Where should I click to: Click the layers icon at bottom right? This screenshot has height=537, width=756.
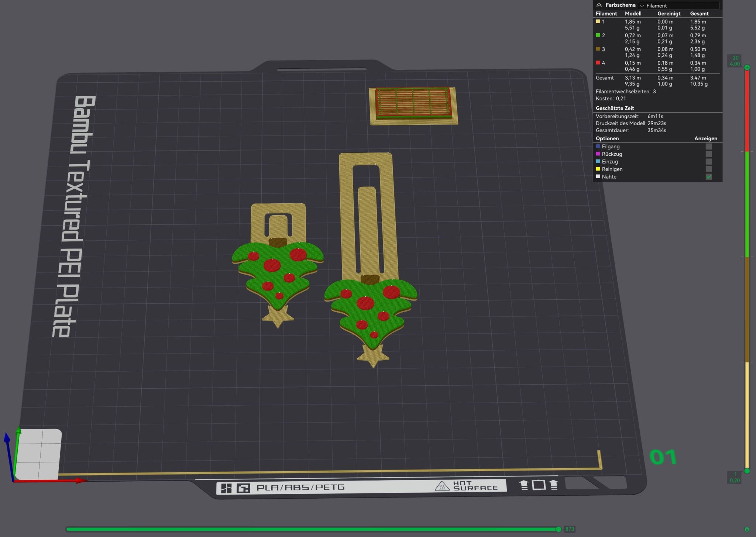coord(747,530)
